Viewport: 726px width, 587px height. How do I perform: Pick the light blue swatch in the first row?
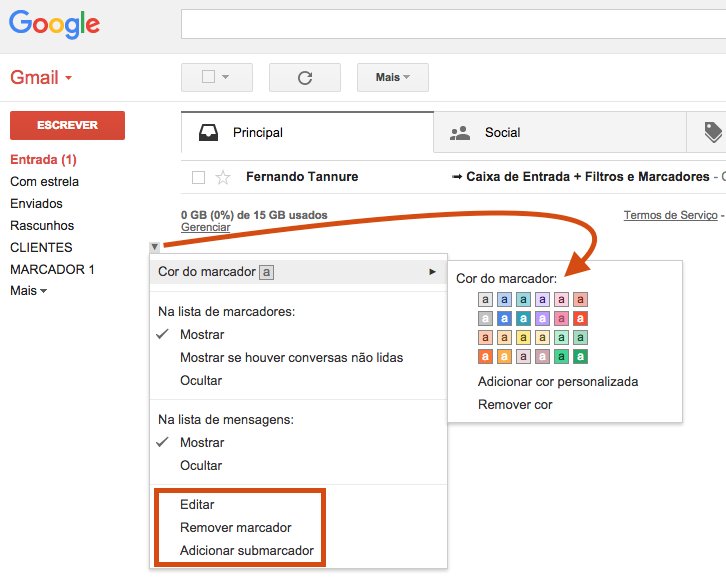[x=504, y=300]
